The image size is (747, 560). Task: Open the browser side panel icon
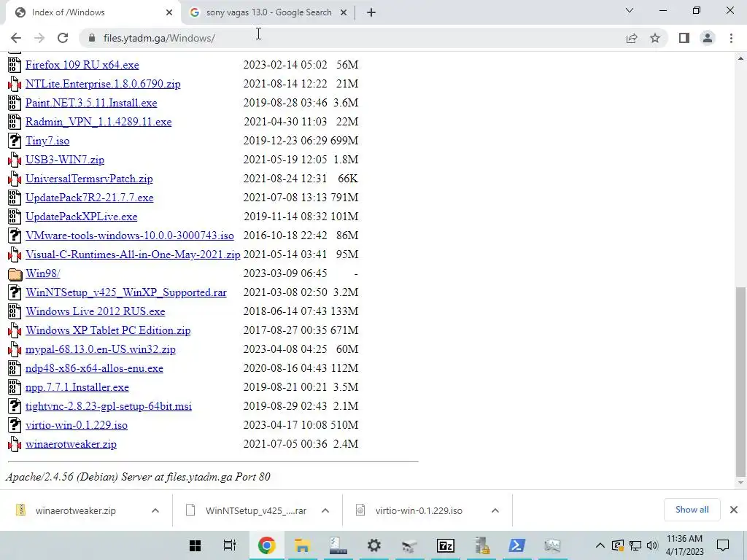tap(684, 38)
